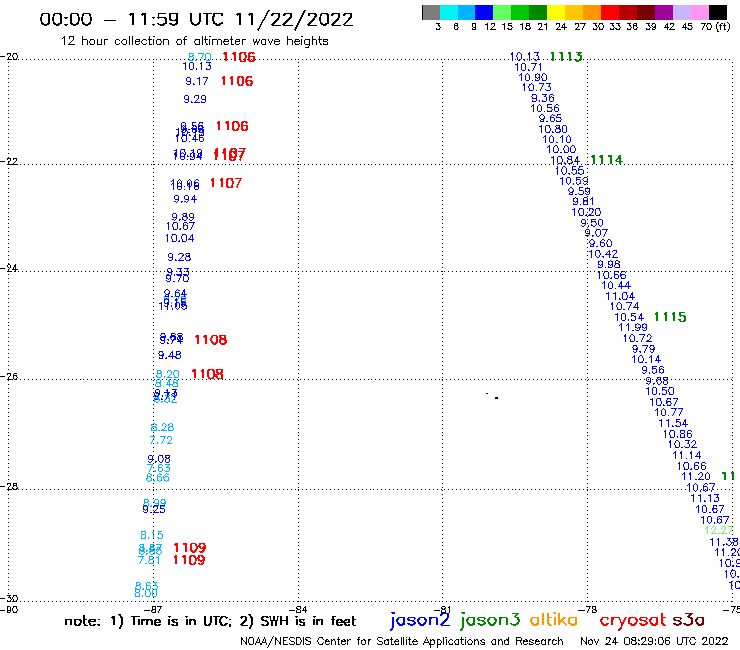Click the light green legend swatch
The width and height of the screenshot is (740, 650).
tap(502, 12)
